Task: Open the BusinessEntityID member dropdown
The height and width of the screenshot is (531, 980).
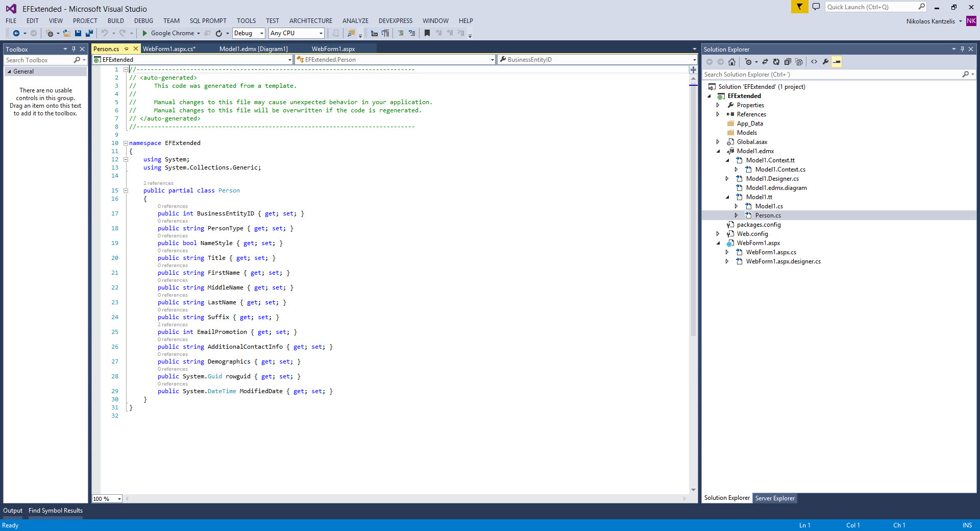Action: pyautogui.click(x=597, y=60)
